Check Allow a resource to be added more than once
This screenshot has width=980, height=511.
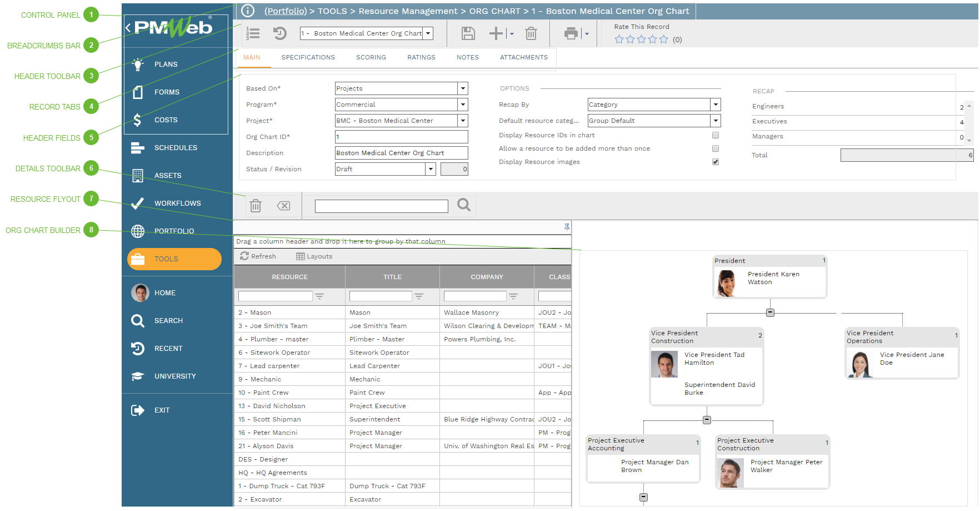pyautogui.click(x=716, y=148)
